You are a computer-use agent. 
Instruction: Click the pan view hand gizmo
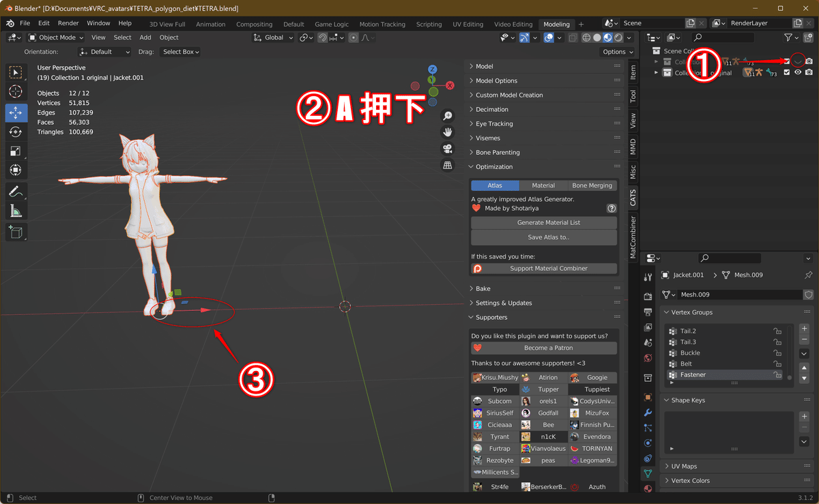click(447, 132)
